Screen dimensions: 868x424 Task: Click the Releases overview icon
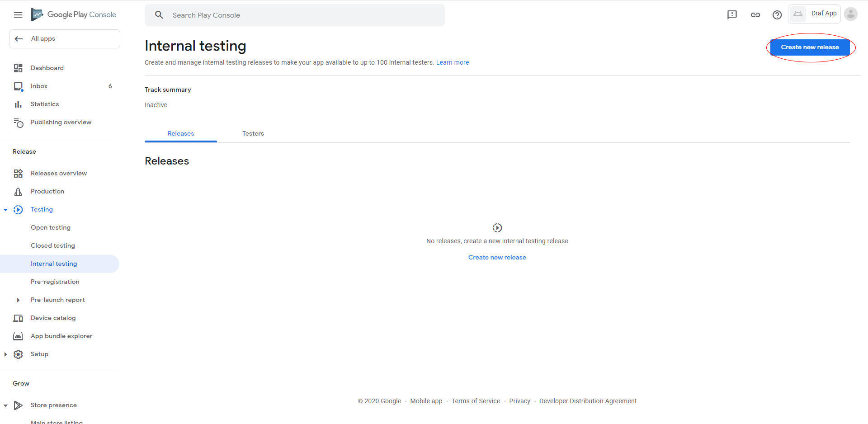[18, 174]
